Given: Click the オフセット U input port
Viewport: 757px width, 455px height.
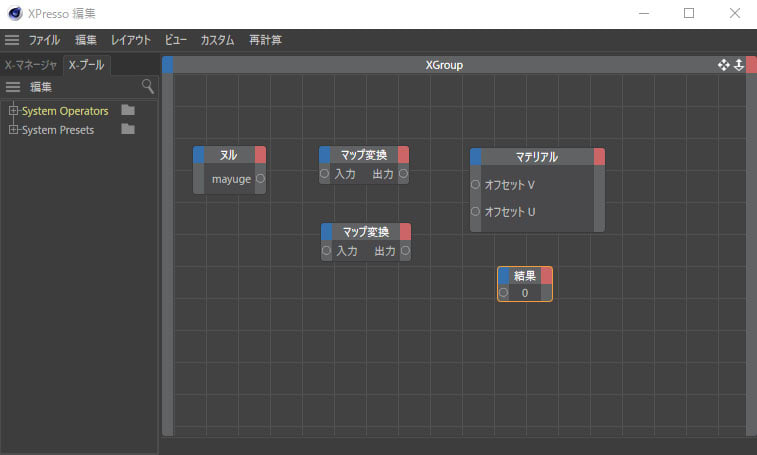Looking at the screenshot, I should (x=475, y=212).
